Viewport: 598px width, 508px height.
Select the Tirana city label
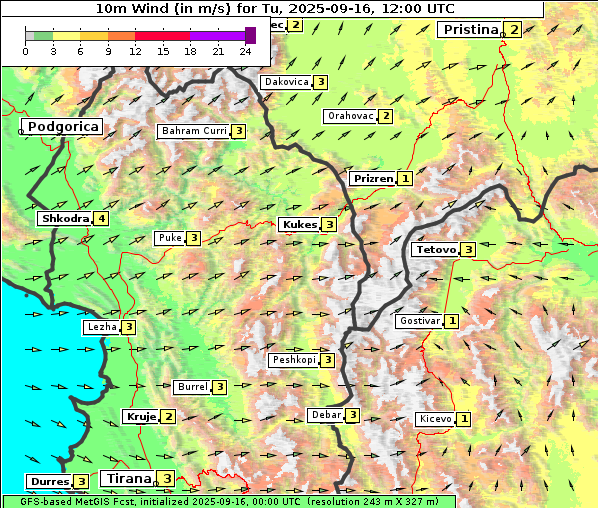pos(128,478)
